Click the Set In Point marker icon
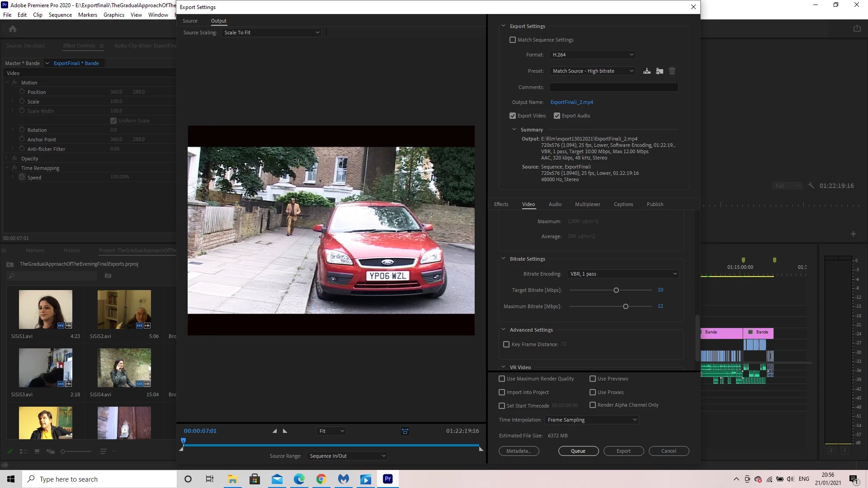The height and width of the screenshot is (488, 868). (274, 431)
